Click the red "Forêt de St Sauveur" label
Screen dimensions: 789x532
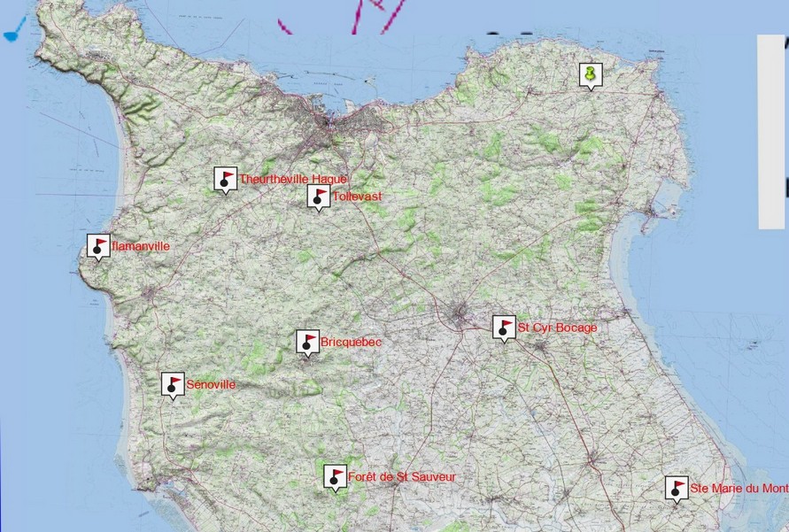pos(402,477)
